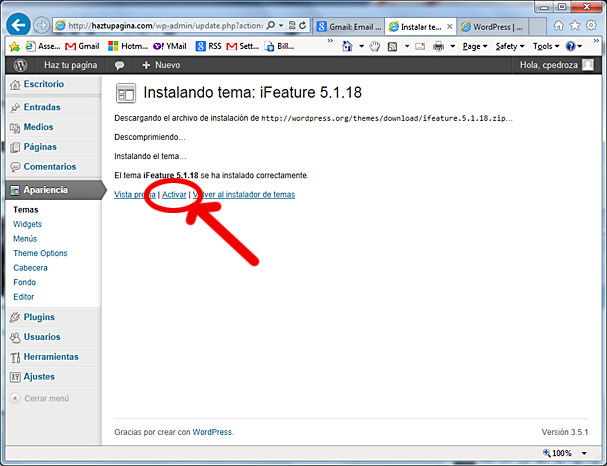Expand the help icon dropdown arrow
Image resolution: width=607 pixels, height=466 pixels.
coord(580,46)
